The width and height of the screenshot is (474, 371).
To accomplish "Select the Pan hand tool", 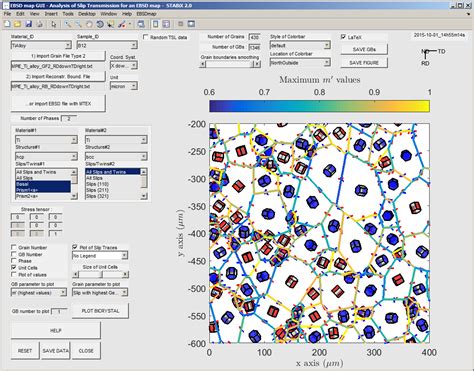I will (x=89, y=24).
